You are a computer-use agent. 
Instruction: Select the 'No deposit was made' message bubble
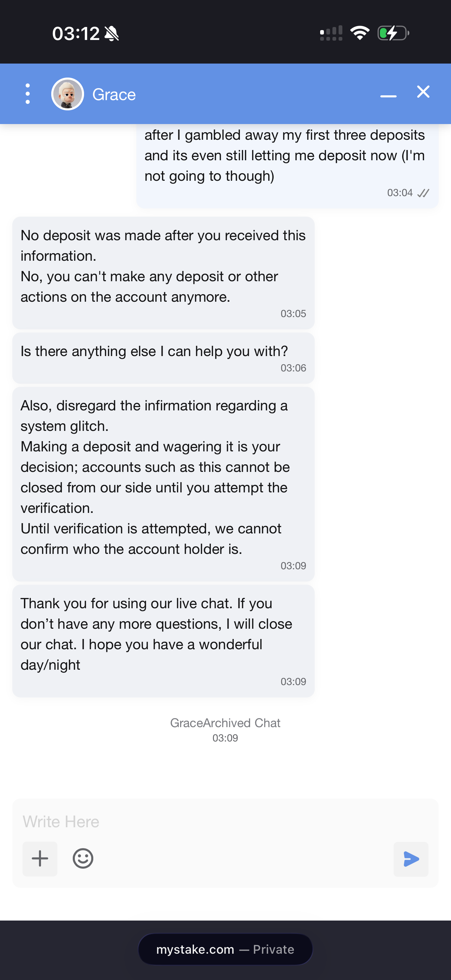(x=164, y=273)
